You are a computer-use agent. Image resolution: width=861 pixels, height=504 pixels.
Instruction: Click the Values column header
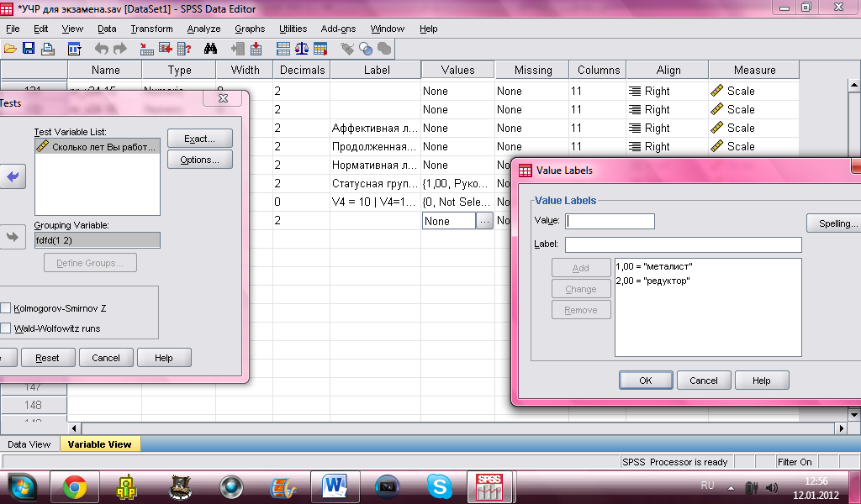pos(457,70)
